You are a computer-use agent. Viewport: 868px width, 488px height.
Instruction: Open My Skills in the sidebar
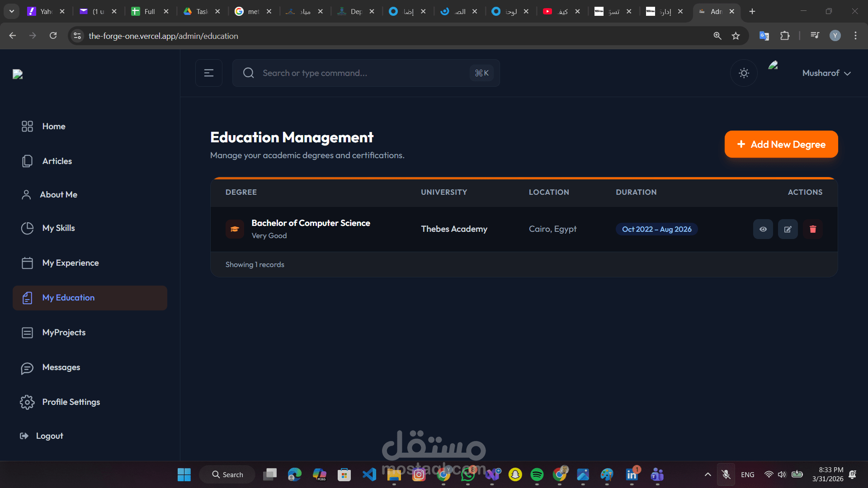click(58, 228)
